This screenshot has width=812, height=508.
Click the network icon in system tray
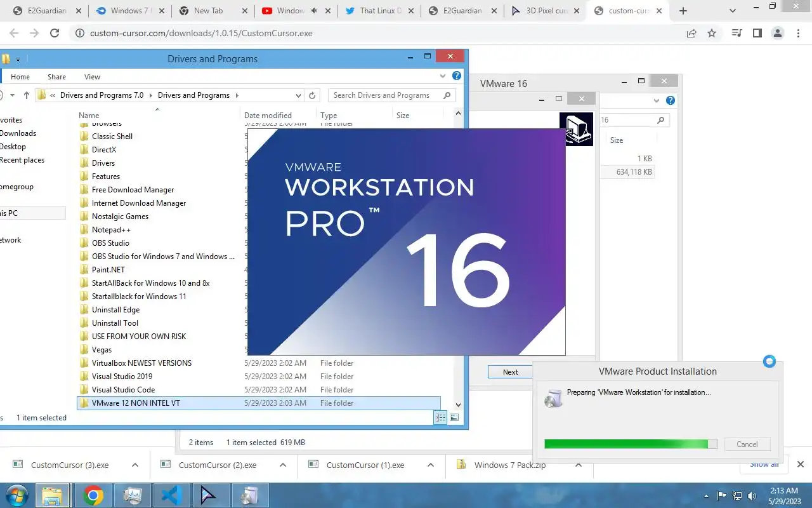[x=737, y=496]
